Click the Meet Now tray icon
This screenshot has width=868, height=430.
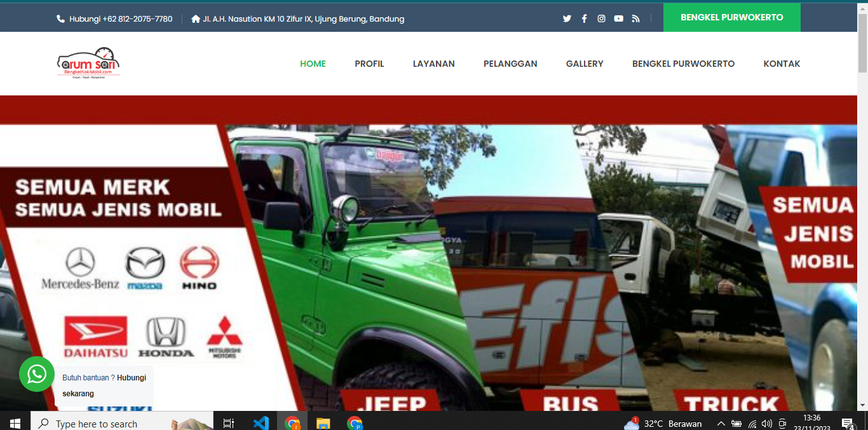782,424
